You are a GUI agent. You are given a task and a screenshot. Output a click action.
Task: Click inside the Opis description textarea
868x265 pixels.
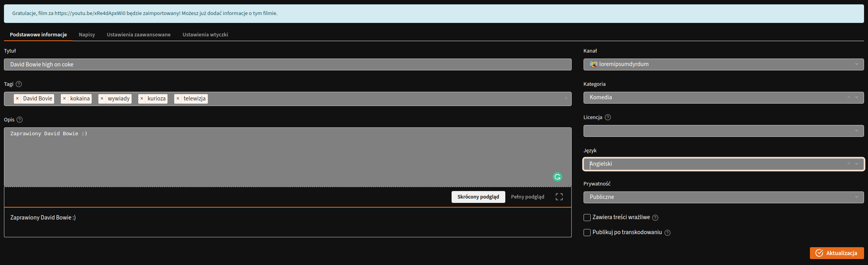[288, 157]
